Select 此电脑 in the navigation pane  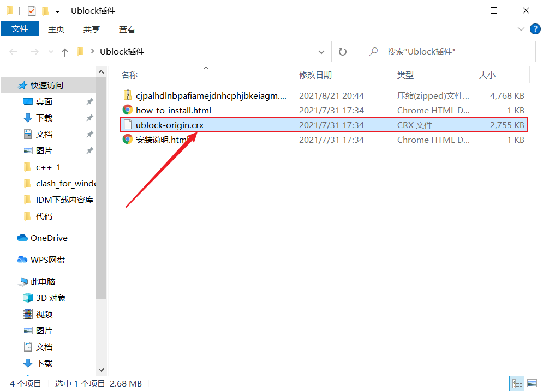(x=38, y=282)
